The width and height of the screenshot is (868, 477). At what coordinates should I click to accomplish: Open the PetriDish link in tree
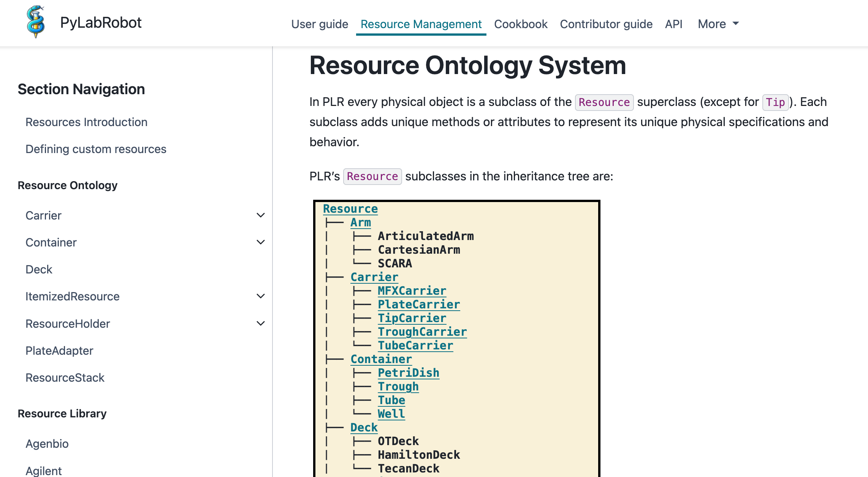(408, 373)
